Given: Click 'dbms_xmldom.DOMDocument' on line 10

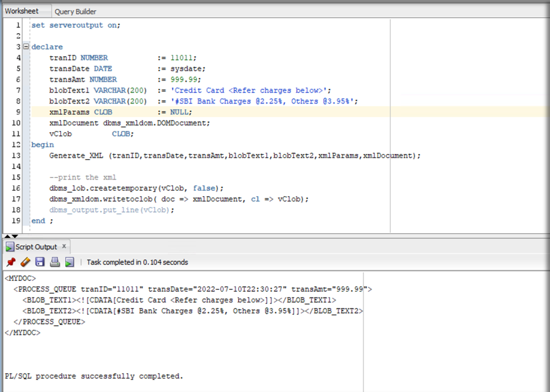Looking at the screenshot, I should pyautogui.click(x=154, y=123).
